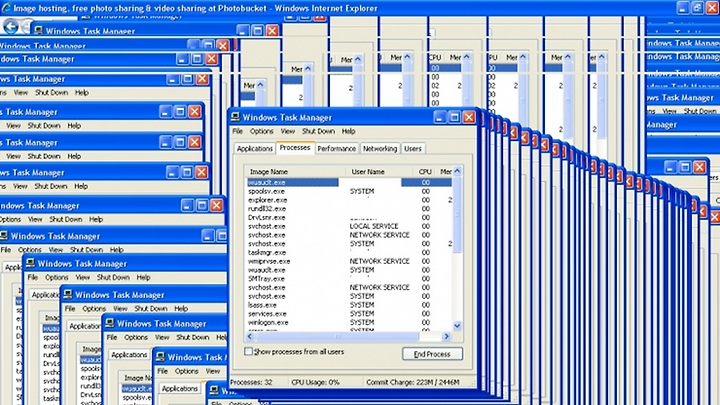720x405 pixels.
Task: Close the front Task Manager window
Action: pos(469,117)
